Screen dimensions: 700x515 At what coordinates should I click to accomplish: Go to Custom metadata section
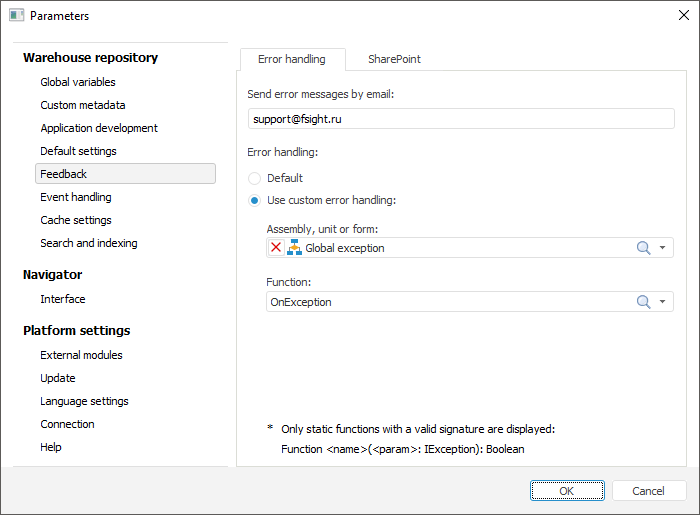pyautogui.click(x=83, y=105)
